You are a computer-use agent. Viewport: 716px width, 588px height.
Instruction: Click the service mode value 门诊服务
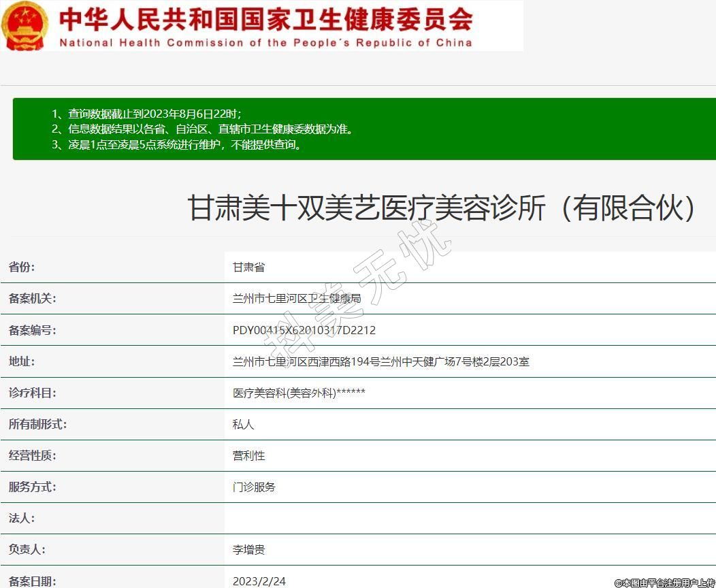pyautogui.click(x=254, y=487)
